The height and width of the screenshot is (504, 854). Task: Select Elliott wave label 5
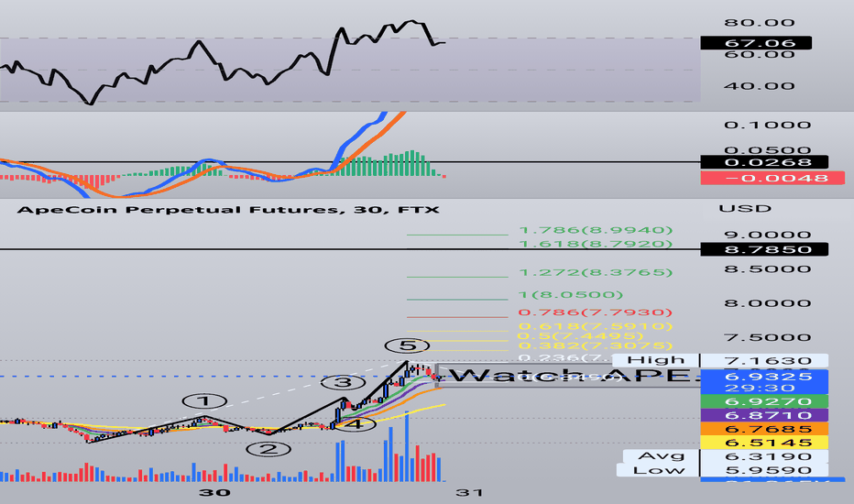(407, 345)
